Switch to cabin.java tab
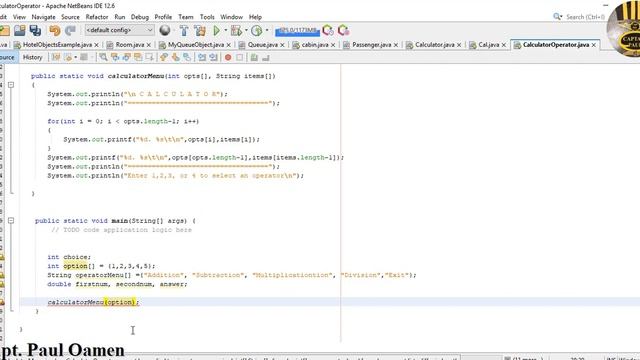The height and width of the screenshot is (360, 640). [315, 44]
